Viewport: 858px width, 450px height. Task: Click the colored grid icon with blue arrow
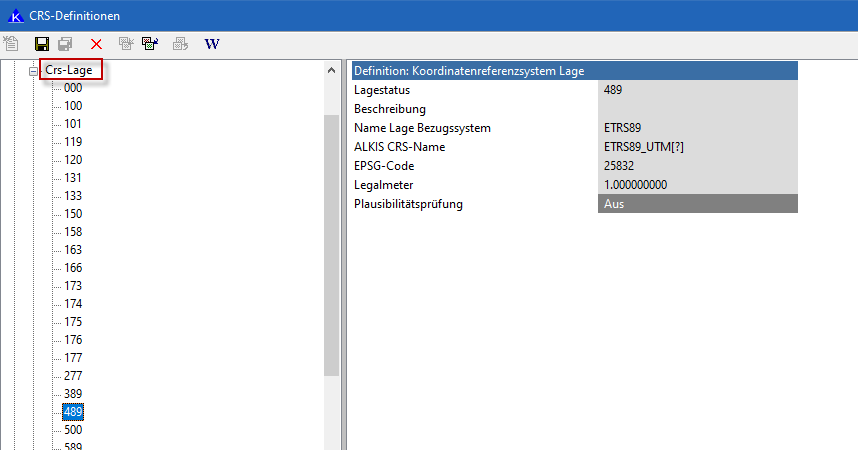[149, 44]
